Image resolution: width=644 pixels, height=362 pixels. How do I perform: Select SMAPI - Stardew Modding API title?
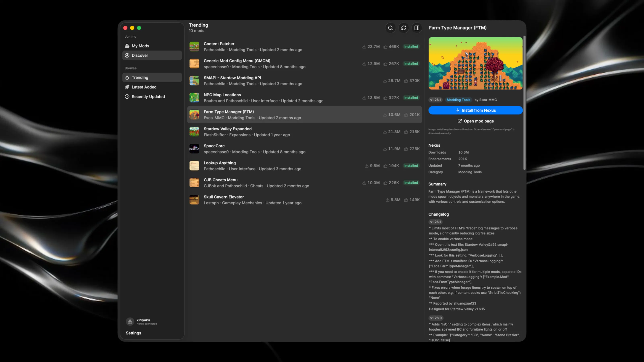pos(232,78)
